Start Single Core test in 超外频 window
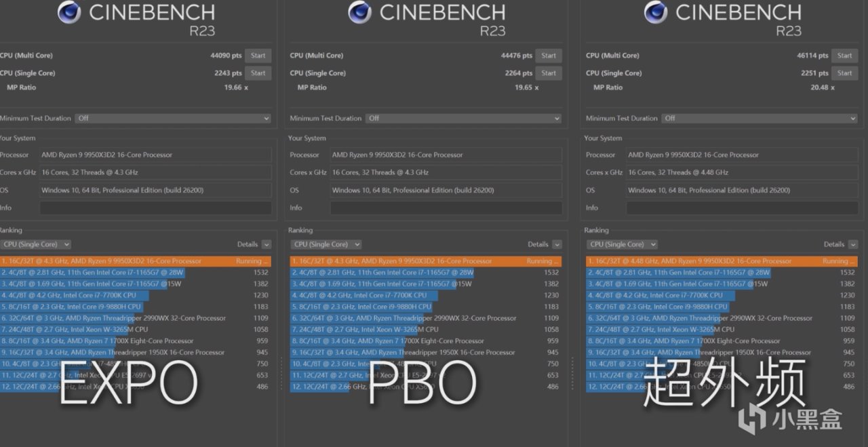The width and height of the screenshot is (868, 447). [x=844, y=73]
